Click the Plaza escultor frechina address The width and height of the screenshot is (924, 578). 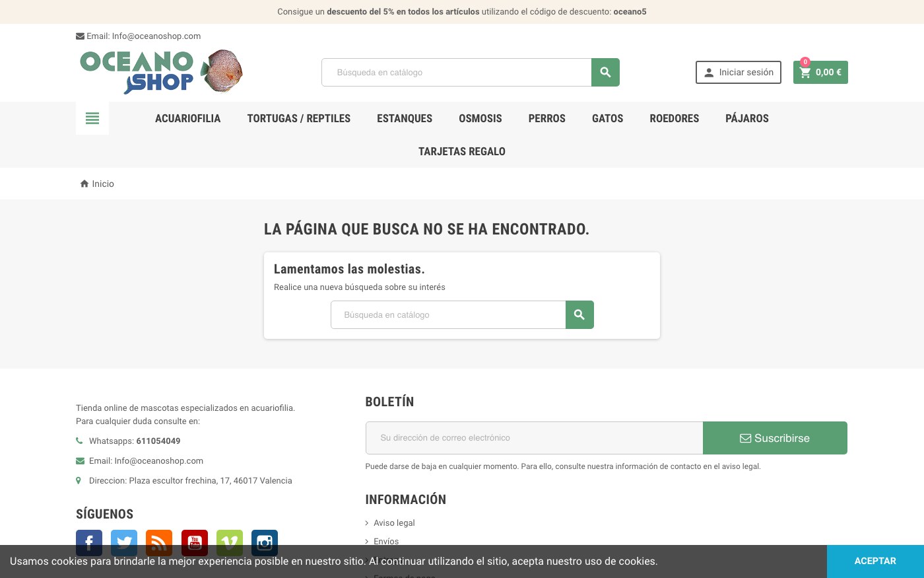[211, 481]
